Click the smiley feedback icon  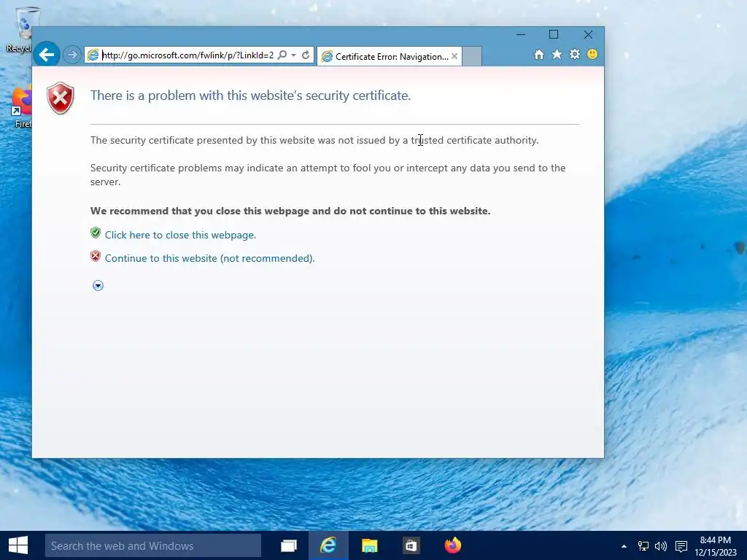tap(592, 54)
